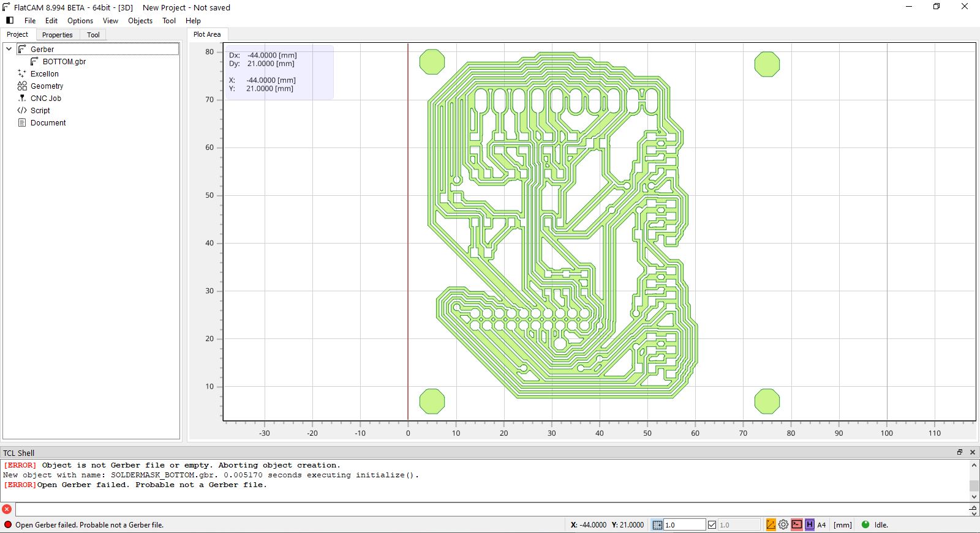Open the Help menu
The image size is (980, 533).
(193, 20)
